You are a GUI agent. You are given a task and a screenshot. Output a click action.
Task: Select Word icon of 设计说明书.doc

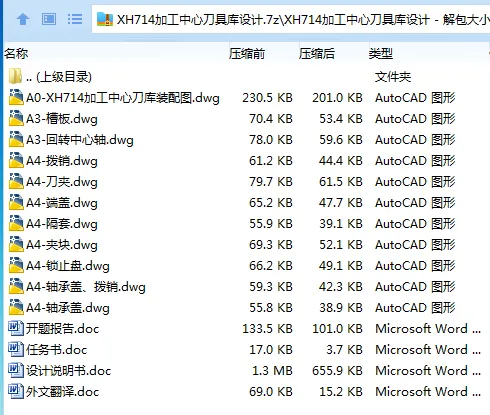coord(16,370)
